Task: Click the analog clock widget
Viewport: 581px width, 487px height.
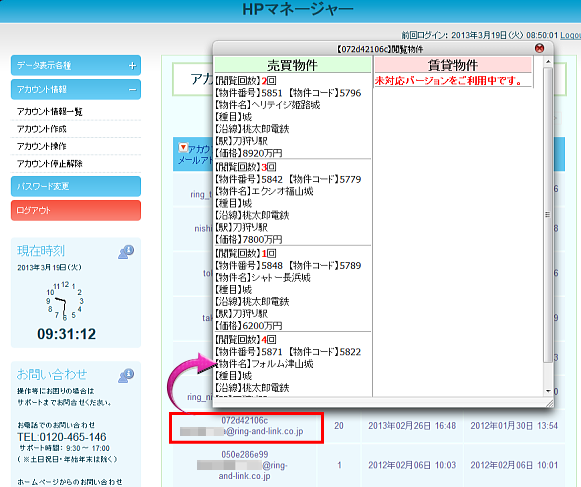Action: pyautogui.click(x=65, y=301)
